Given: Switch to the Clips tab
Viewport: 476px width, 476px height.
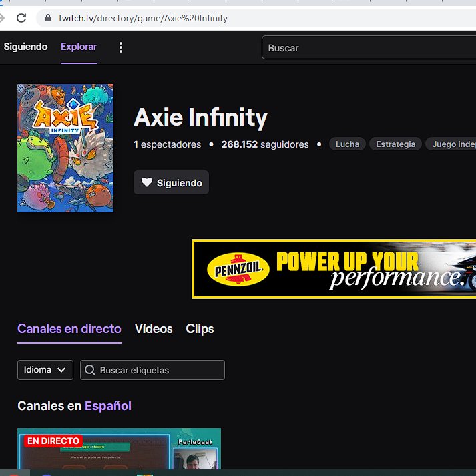Looking at the screenshot, I should tap(200, 329).
